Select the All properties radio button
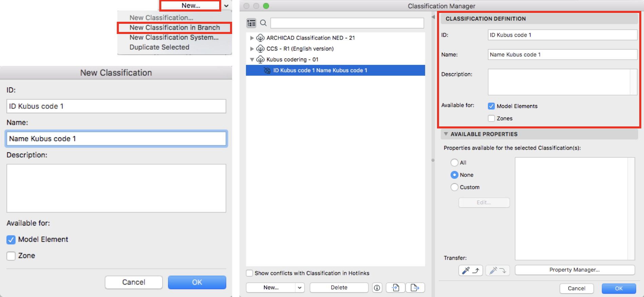The width and height of the screenshot is (644, 297). (x=454, y=163)
